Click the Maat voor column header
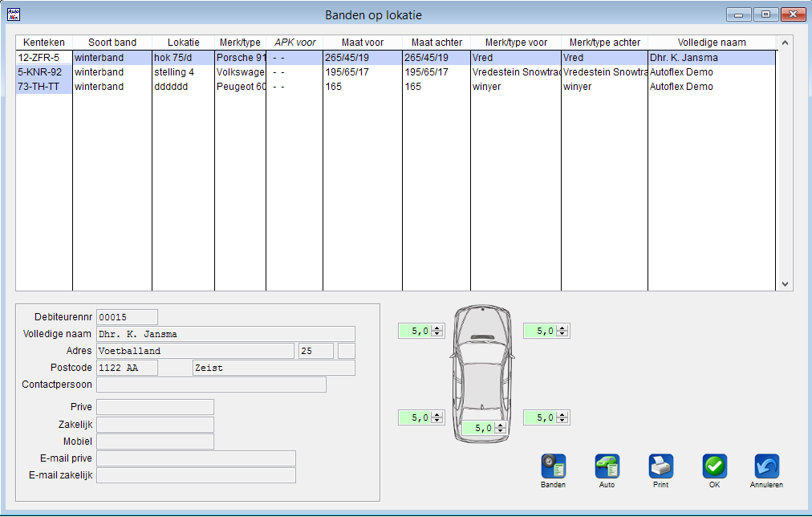This screenshot has width=812, height=517. (363, 43)
